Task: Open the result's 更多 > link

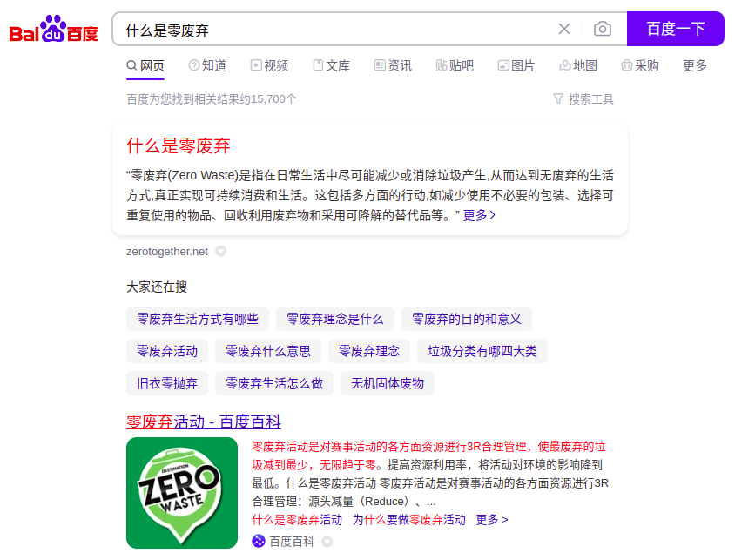Action: pos(492,520)
